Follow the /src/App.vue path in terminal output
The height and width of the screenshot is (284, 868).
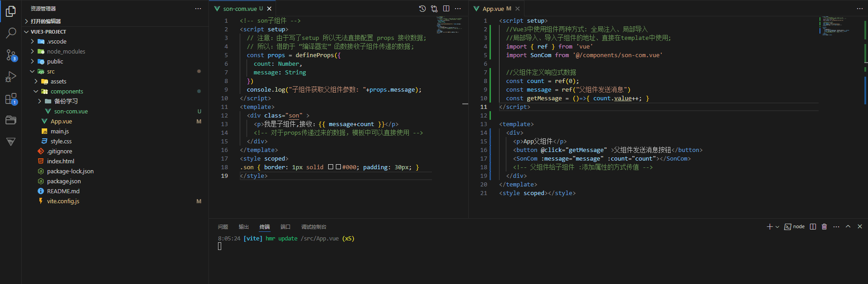[x=320, y=239]
